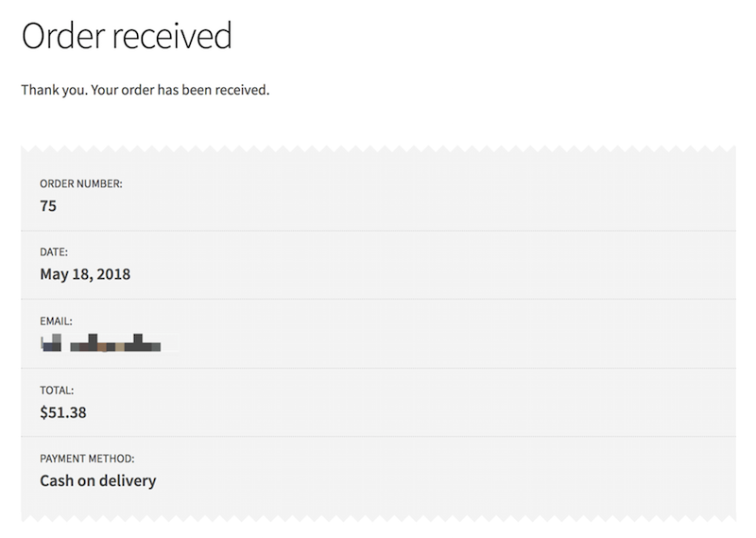The width and height of the screenshot is (756, 538).
Task: Click the EMAIL label
Action: tap(57, 322)
